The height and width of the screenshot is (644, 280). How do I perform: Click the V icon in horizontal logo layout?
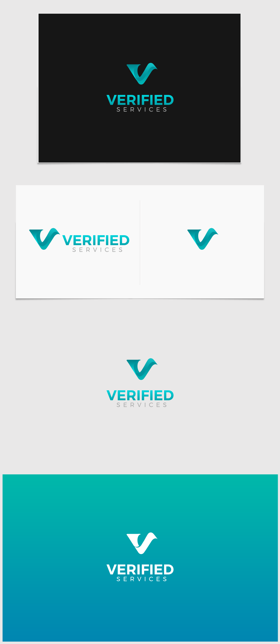tap(44, 239)
